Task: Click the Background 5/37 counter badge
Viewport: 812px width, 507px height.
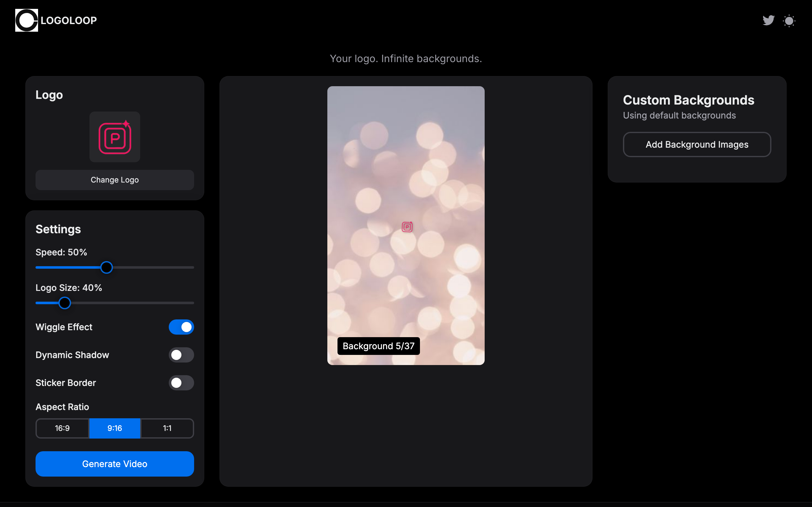Action: (x=378, y=346)
